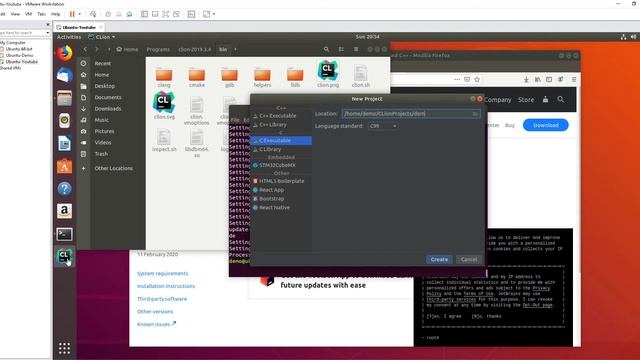This screenshot has height=360, width=640.
Task: Open Downloads in Files sidebar
Action: (108, 109)
